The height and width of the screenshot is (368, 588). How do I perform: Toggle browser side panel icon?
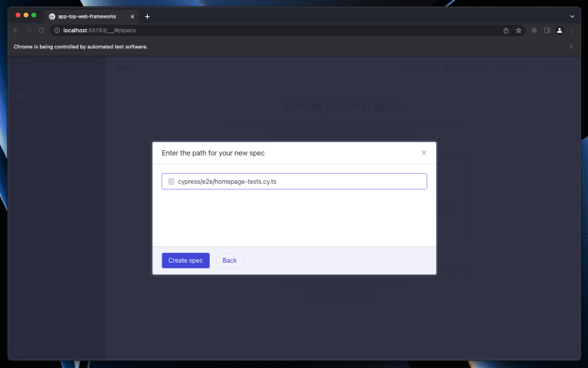coord(547,31)
